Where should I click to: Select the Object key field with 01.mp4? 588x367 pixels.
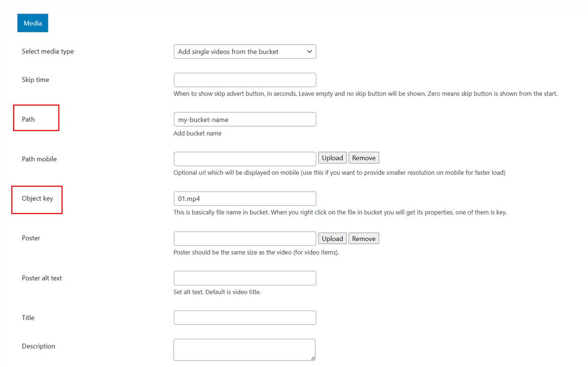[x=245, y=199]
